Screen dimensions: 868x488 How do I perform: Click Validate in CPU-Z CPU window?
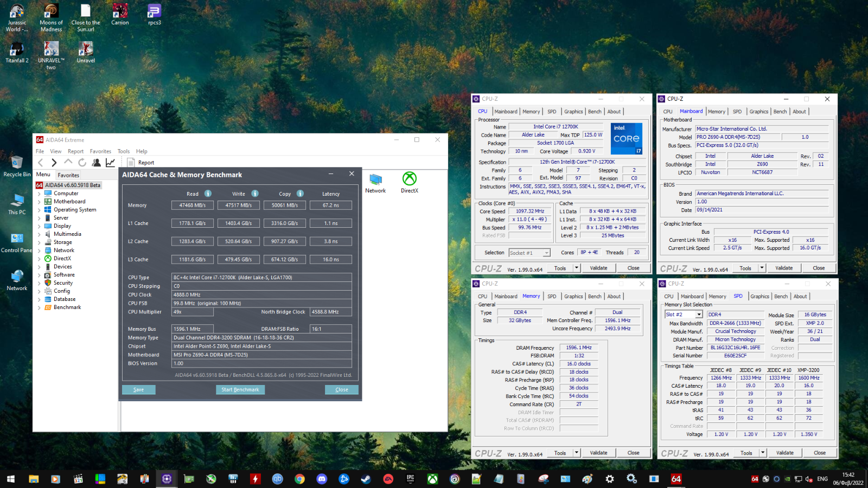[x=599, y=268]
